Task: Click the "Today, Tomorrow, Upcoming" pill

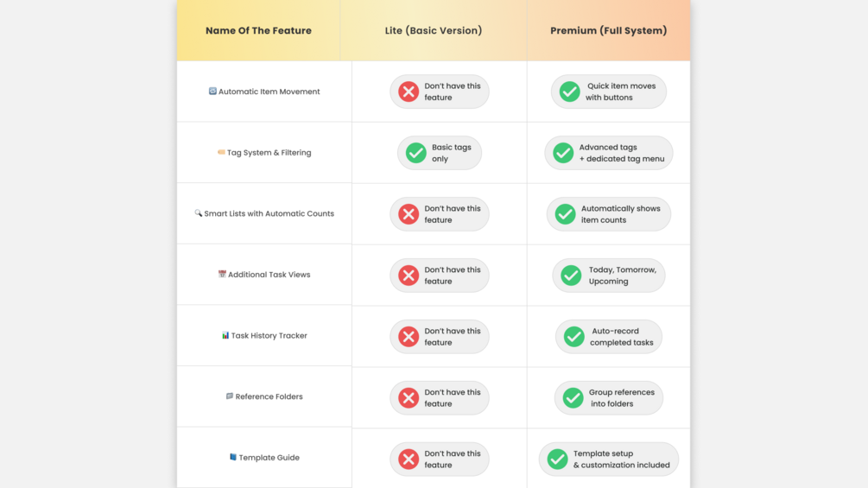Action: coord(609,276)
